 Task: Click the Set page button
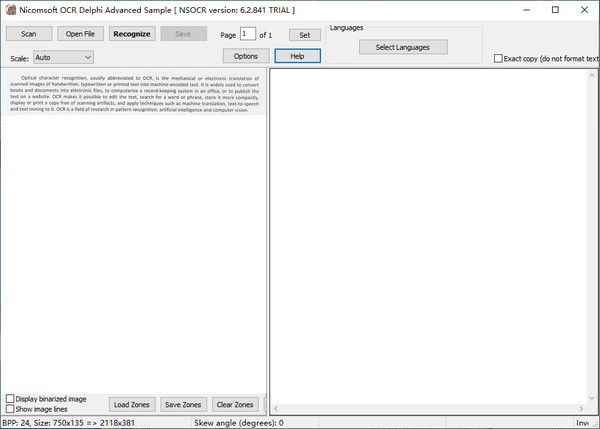pos(305,35)
